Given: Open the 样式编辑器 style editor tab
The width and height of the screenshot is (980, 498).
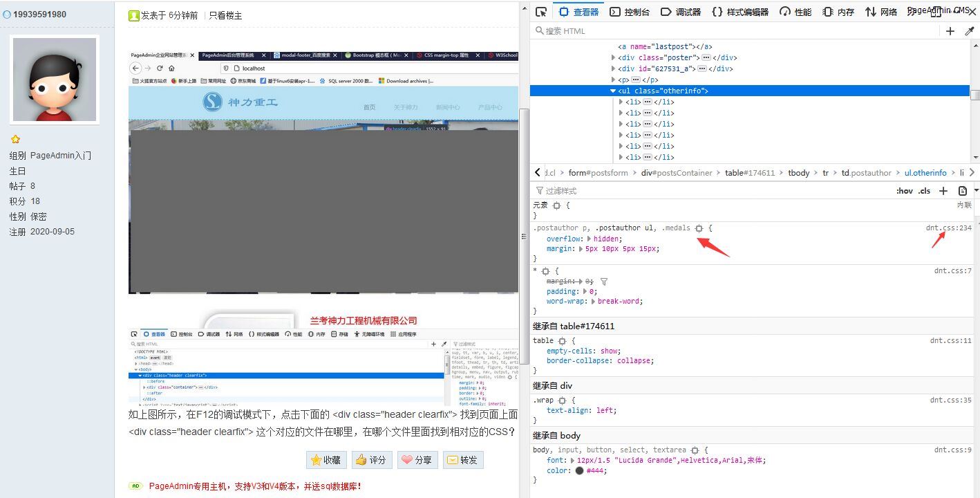Looking at the screenshot, I should pyautogui.click(x=740, y=12).
